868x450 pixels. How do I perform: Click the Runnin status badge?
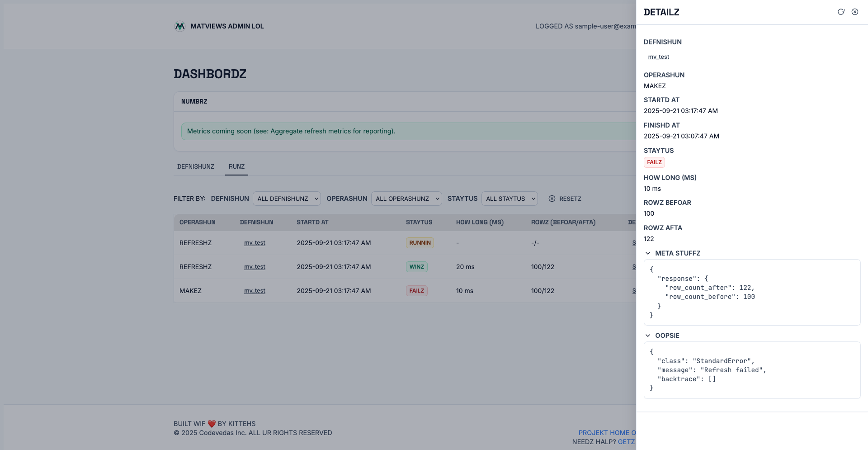point(420,243)
